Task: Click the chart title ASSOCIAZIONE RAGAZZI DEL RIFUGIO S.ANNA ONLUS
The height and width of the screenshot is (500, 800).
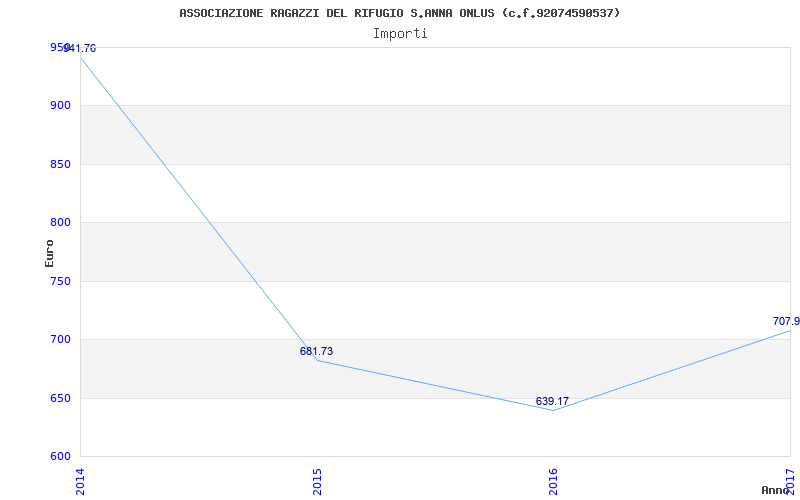Action: (x=399, y=13)
